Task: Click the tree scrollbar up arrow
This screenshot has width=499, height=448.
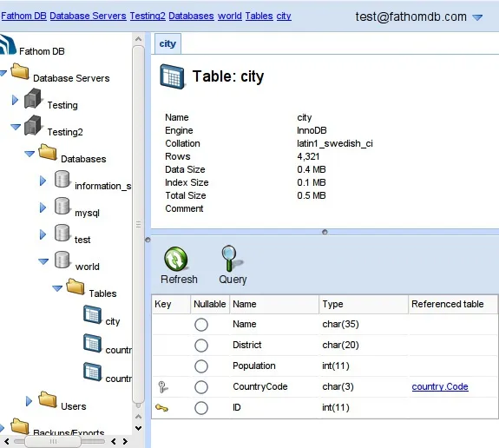Action: (139, 39)
